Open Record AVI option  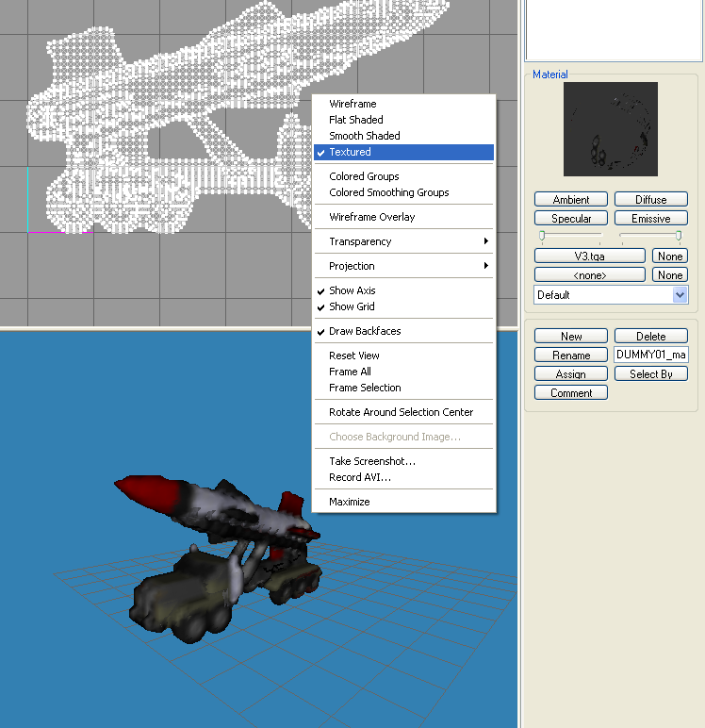point(403,477)
